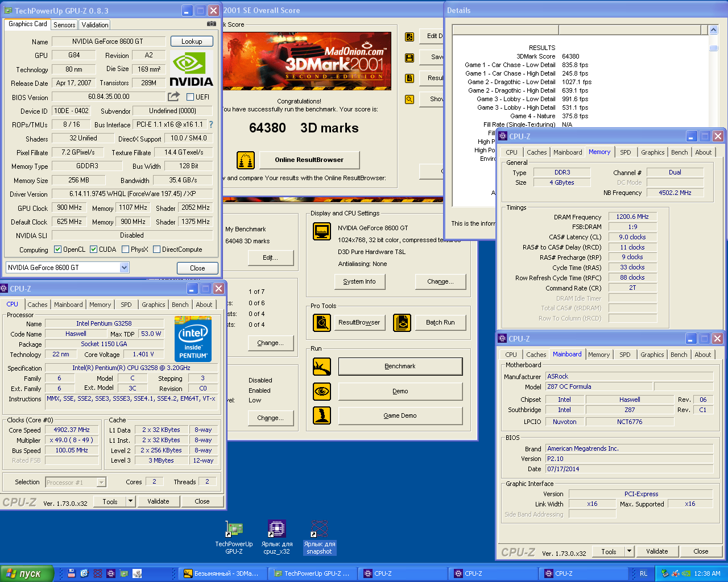This screenshot has width=728, height=582.
Task: Click the first quick launch icon beside Start
Action: [x=72, y=573]
